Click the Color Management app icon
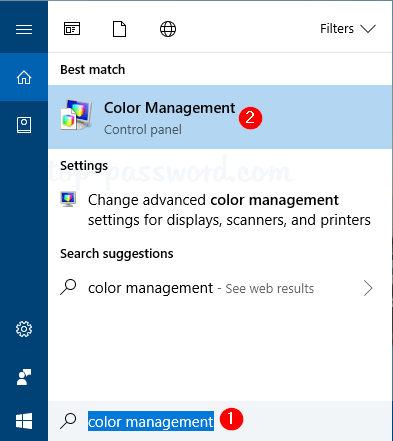 [x=76, y=115]
